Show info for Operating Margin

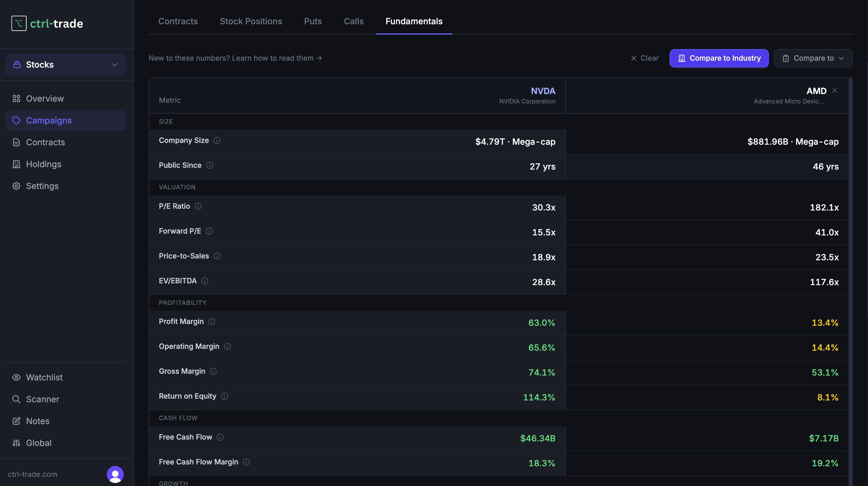pyautogui.click(x=227, y=346)
